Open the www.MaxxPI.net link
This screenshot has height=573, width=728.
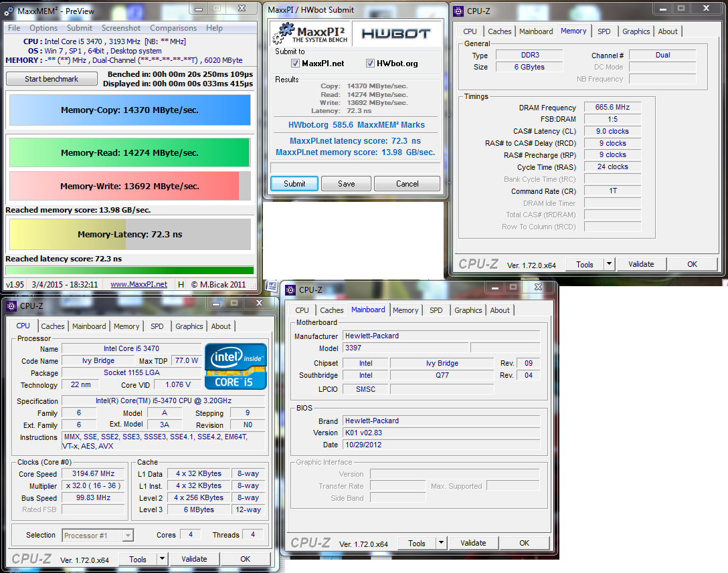139,284
